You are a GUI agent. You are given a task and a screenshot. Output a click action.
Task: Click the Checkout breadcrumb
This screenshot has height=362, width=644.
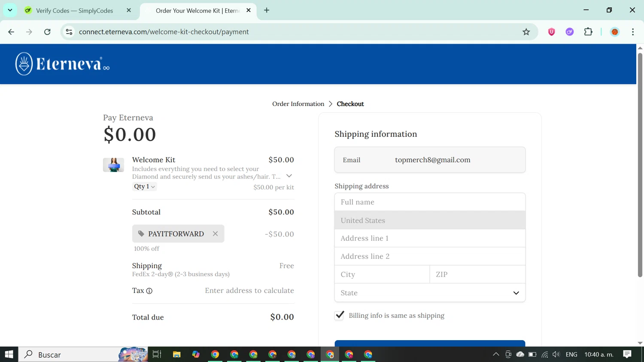tap(350, 104)
